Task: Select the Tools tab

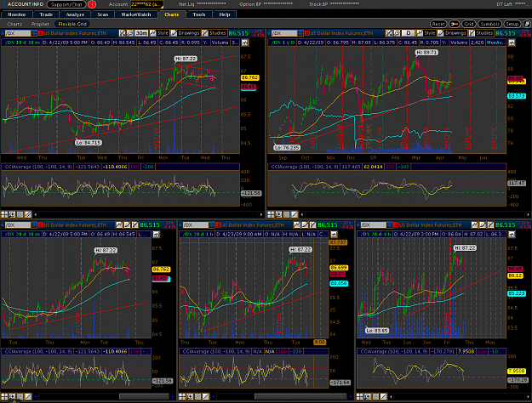Action: (x=199, y=14)
